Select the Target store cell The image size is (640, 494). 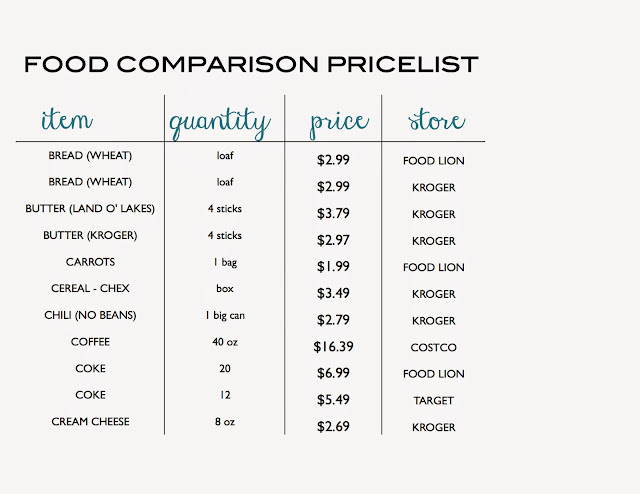pyautogui.click(x=433, y=401)
